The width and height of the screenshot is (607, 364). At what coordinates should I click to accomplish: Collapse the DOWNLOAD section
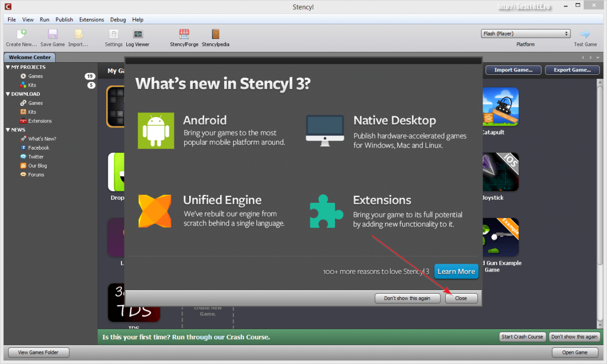[8, 94]
